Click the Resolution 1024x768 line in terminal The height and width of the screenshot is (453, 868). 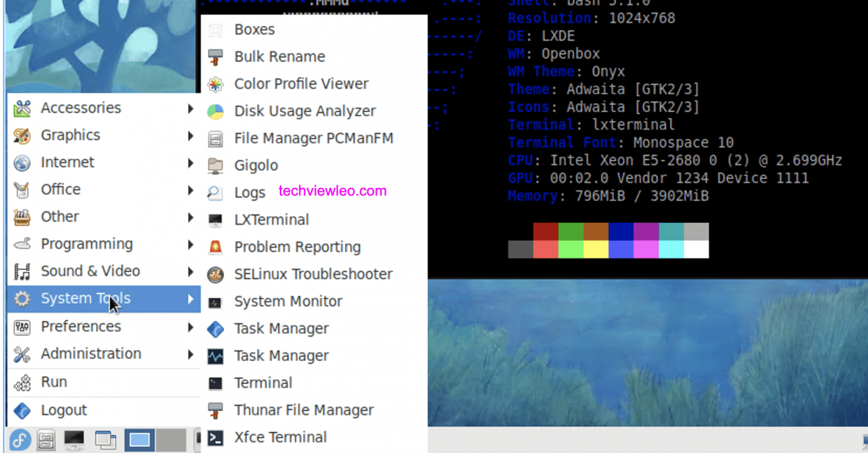pos(591,18)
